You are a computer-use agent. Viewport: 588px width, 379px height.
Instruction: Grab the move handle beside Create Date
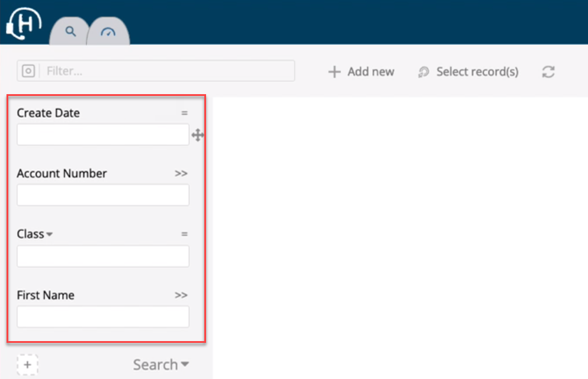click(198, 135)
